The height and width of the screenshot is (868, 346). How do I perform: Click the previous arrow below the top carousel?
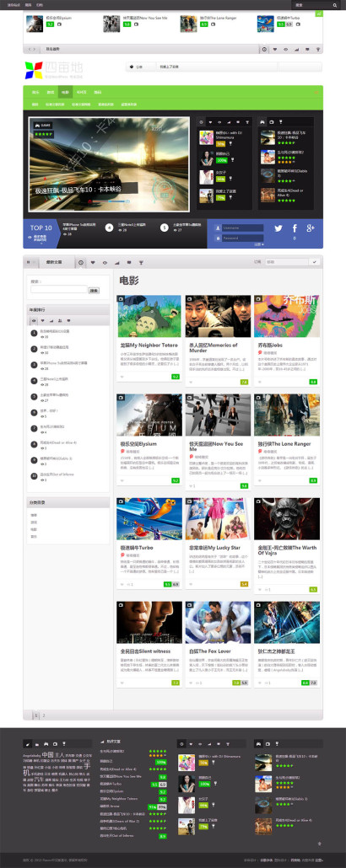pos(29,49)
